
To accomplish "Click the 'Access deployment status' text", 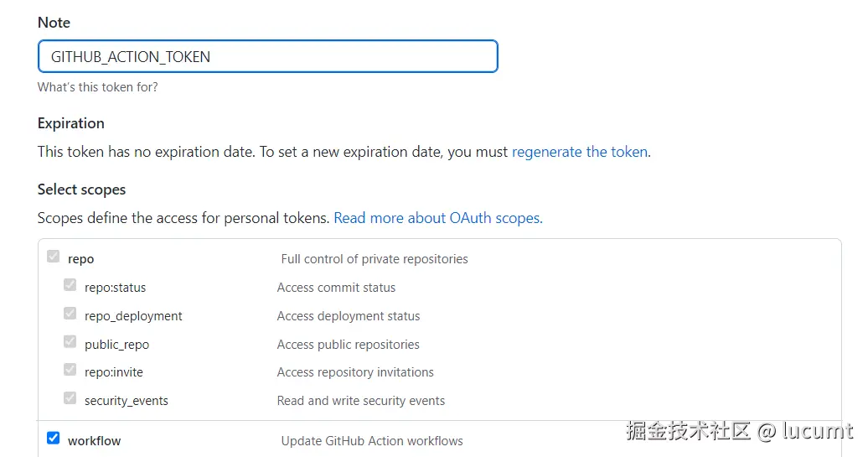I will (x=349, y=316).
